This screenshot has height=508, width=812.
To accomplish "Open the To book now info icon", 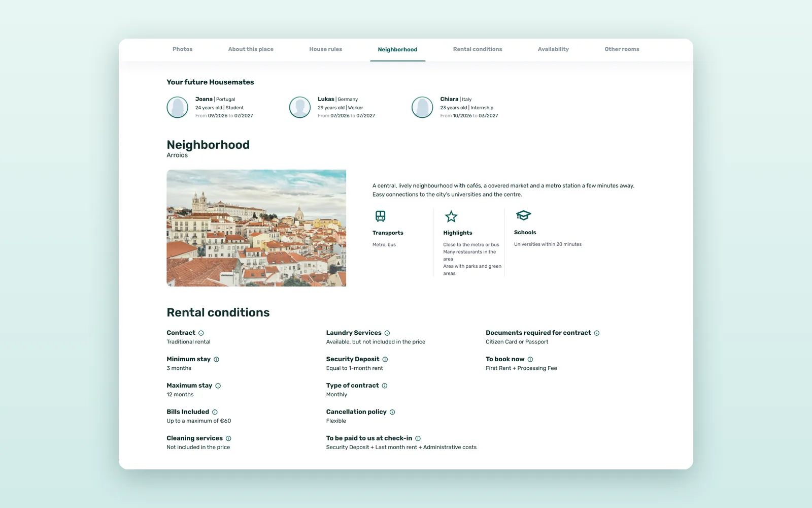I will [x=530, y=360].
